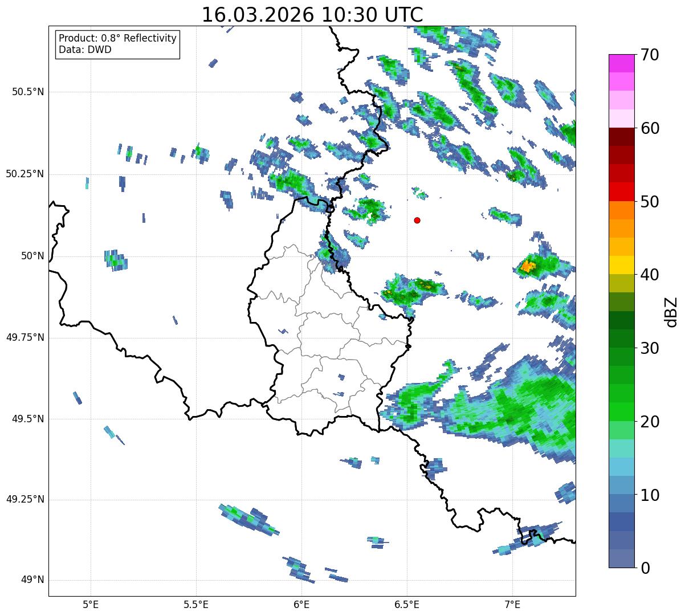
Task: Pick the magenta top colorbar swatch
Action: click(622, 63)
